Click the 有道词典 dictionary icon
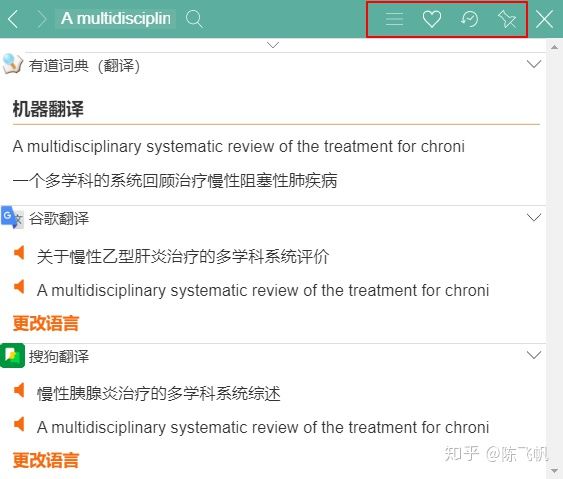Screen dimensions: 563x479 pyautogui.click(x=12, y=64)
